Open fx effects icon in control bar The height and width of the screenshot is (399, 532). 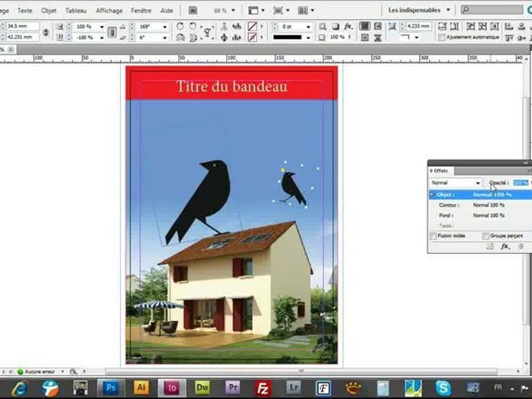pos(348,26)
